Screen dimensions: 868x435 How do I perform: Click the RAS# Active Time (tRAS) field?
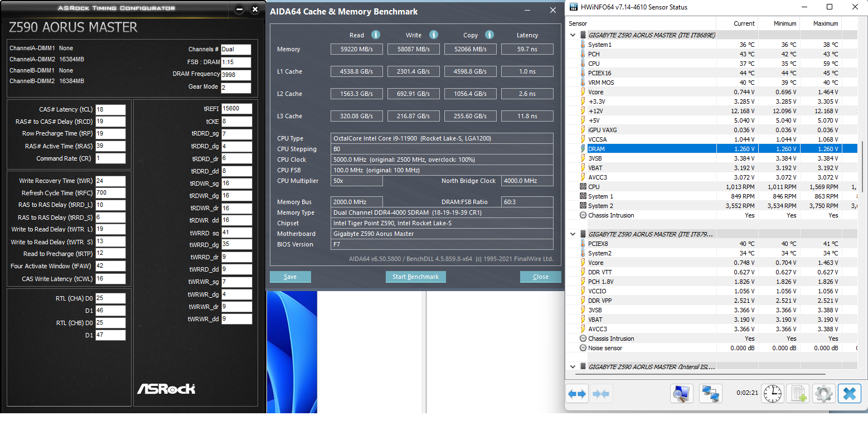click(110, 146)
